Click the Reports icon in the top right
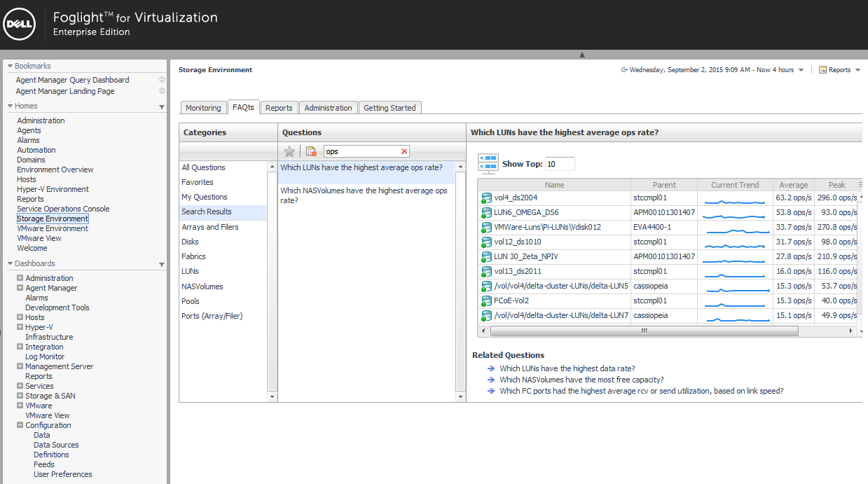Screen dimensions: 868x484 822,70
